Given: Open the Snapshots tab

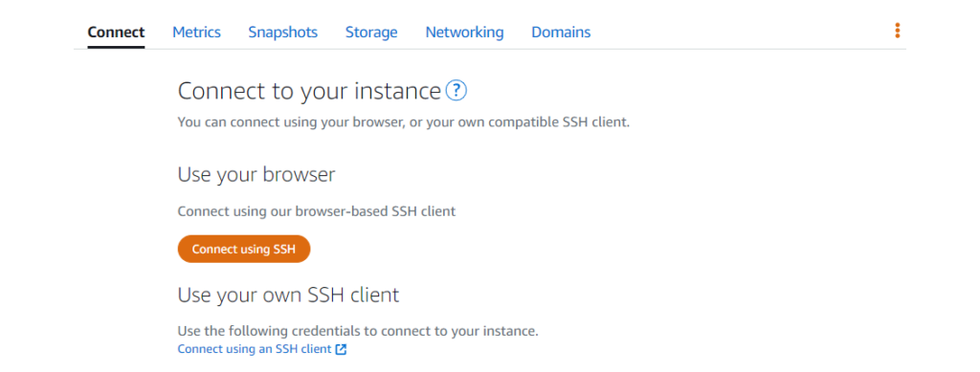Looking at the screenshot, I should (x=282, y=32).
